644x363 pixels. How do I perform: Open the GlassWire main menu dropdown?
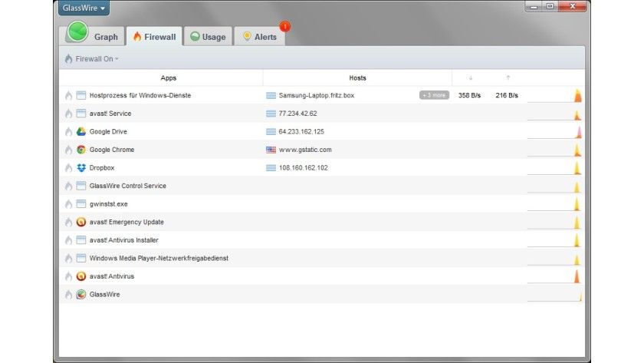(x=84, y=8)
